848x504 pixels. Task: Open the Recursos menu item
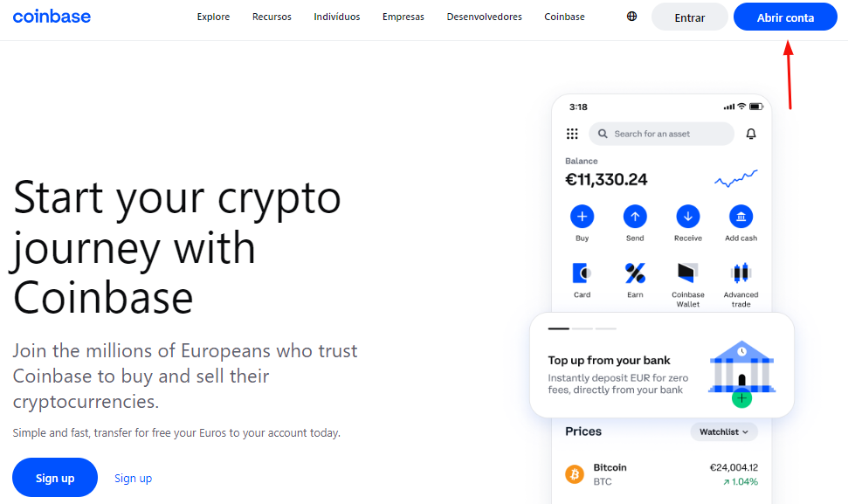[x=272, y=17]
